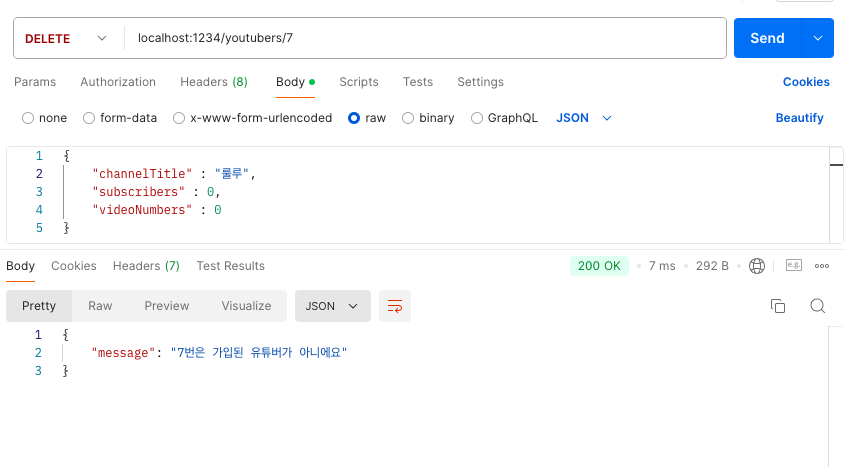Switch response view to Visualize

(246, 306)
